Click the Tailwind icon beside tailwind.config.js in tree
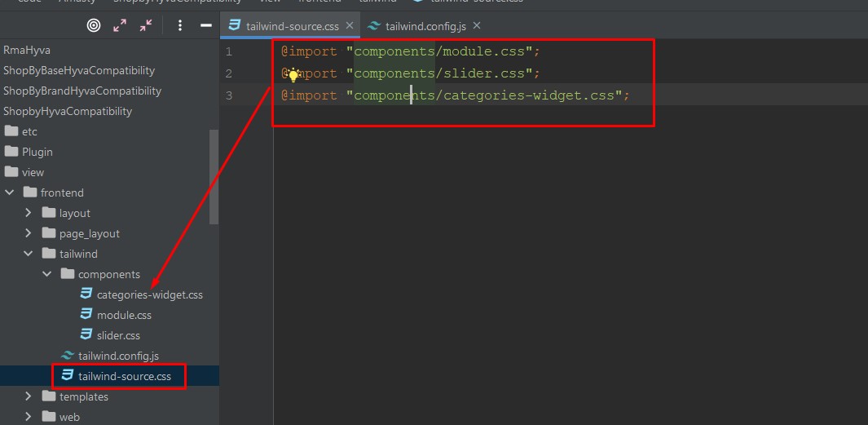Viewport: 868px width, 425px height. coord(68,355)
